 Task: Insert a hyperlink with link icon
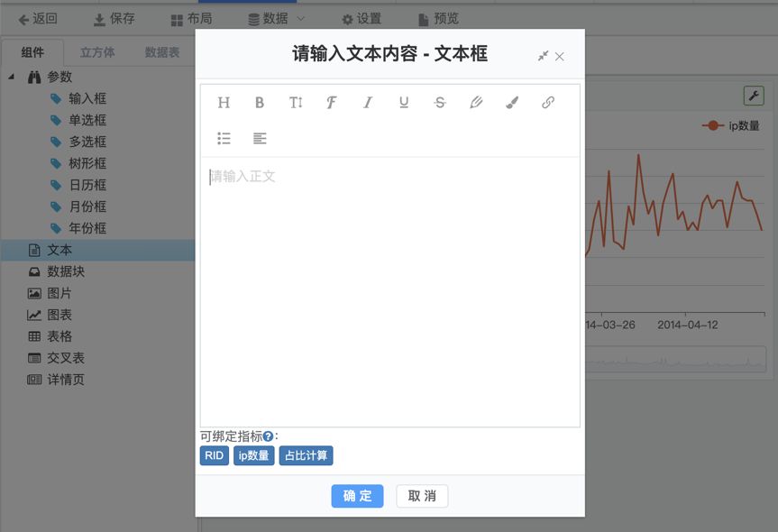pos(548,103)
